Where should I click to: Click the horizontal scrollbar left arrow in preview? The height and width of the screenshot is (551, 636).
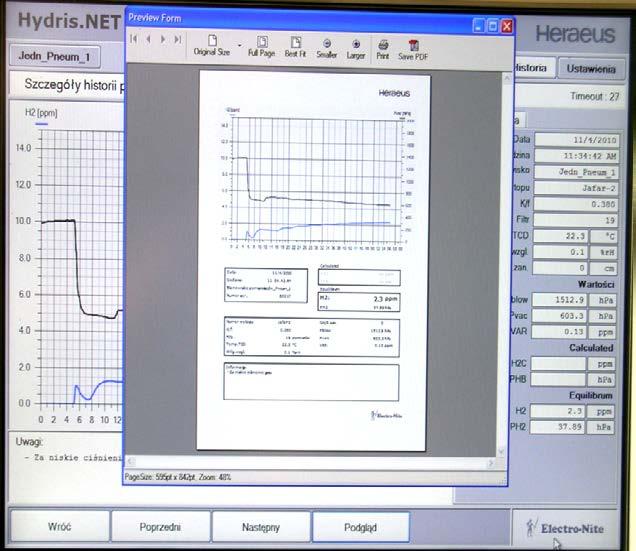[131, 461]
